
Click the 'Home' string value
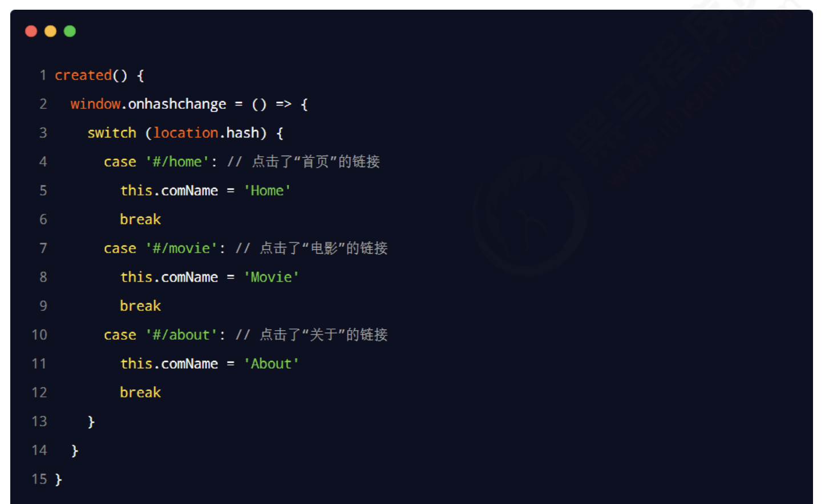pyautogui.click(x=267, y=190)
